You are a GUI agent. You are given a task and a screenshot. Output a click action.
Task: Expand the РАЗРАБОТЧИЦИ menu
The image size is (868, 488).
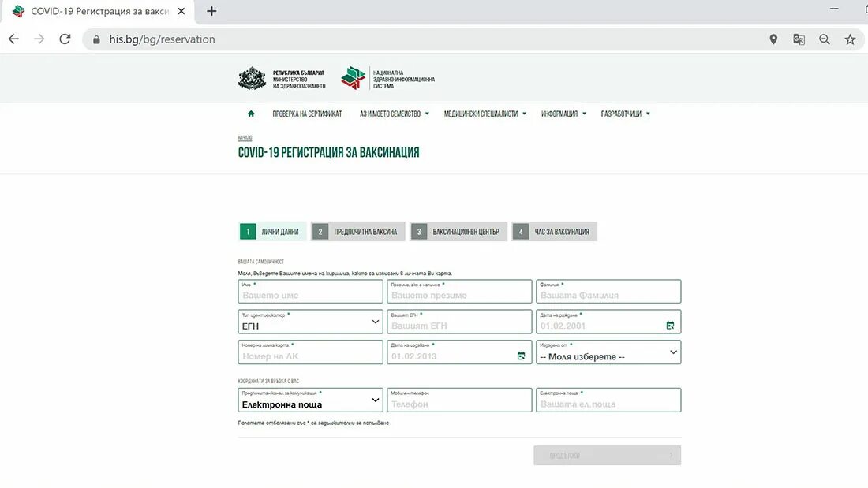point(626,114)
